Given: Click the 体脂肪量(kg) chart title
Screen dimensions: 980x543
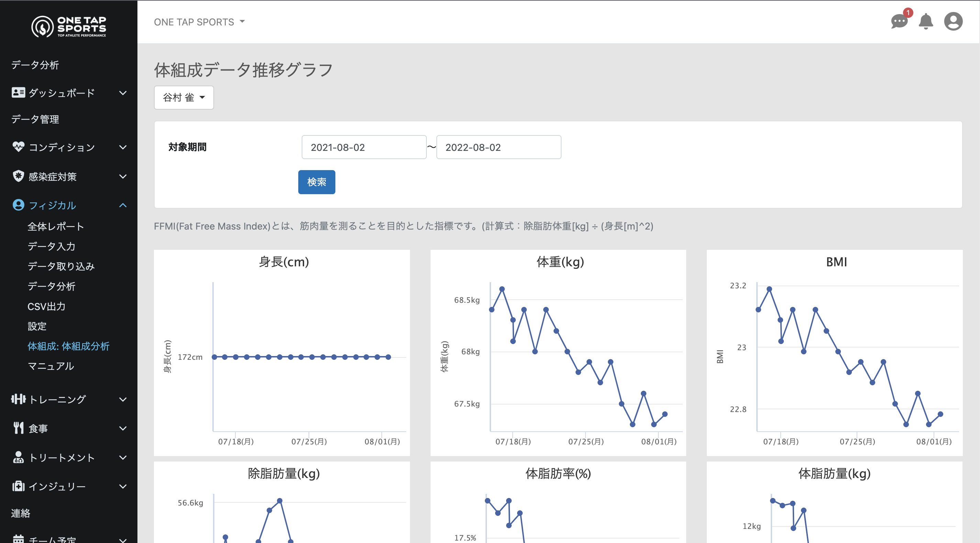Looking at the screenshot, I should coord(834,473).
